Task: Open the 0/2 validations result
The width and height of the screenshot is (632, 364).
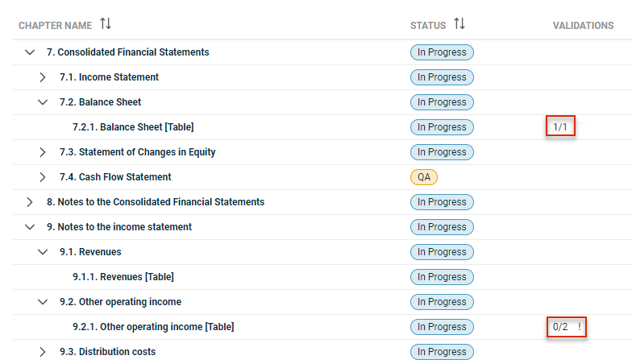Action: pos(560,327)
